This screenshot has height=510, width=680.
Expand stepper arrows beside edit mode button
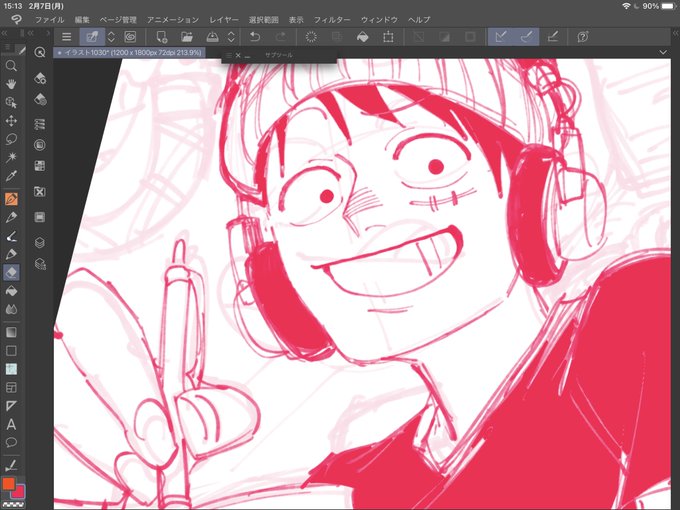(111, 37)
